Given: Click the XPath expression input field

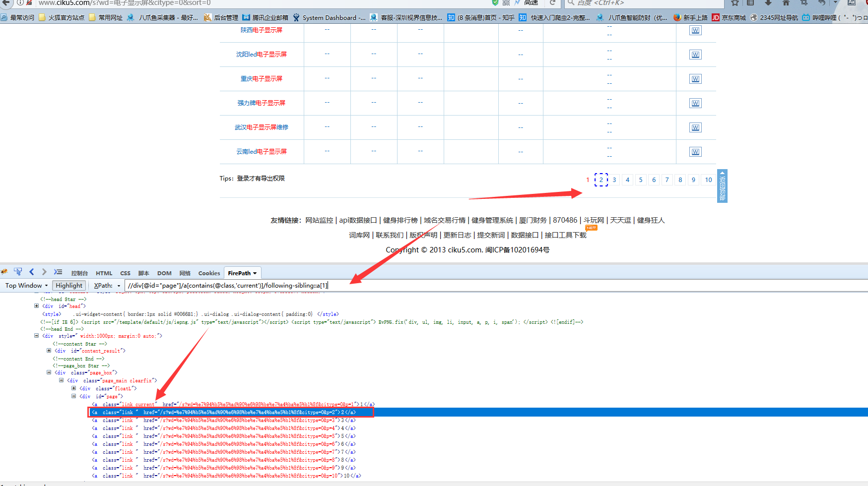Looking at the screenshot, I should click(496, 286).
